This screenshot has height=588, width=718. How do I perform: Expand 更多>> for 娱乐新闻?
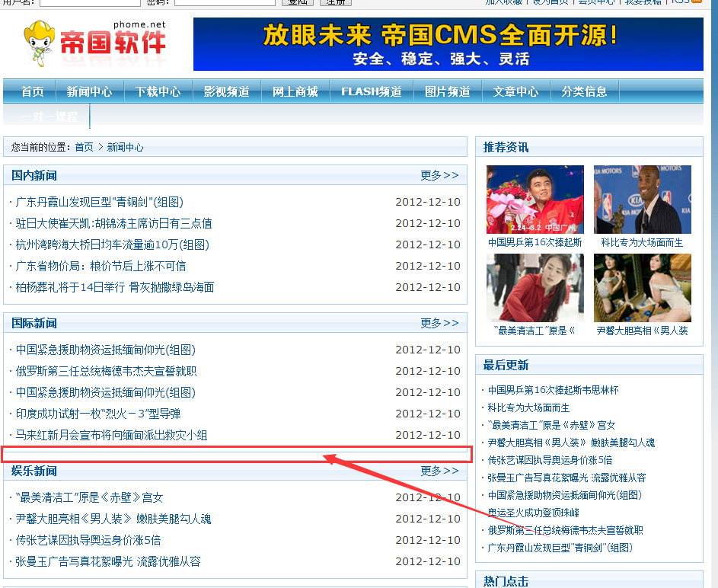tap(439, 471)
